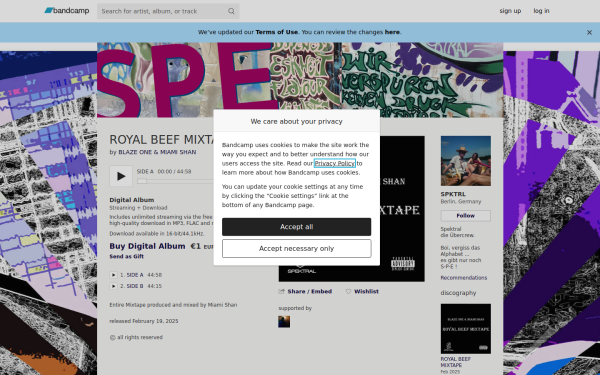This screenshot has height=375, width=600.
Task: Click the 'released February 19, 2025' text
Action: click(x=144, y=321)
